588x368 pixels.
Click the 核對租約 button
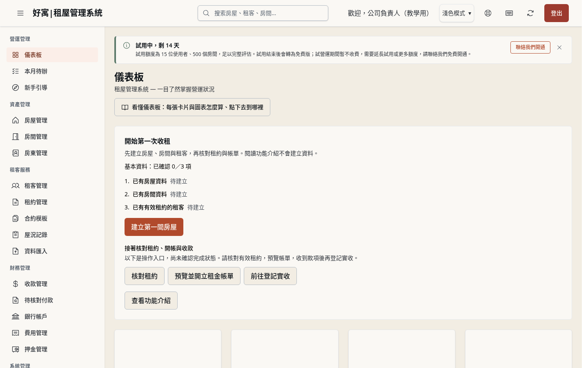pyautogui.click(x=145, y=276)
